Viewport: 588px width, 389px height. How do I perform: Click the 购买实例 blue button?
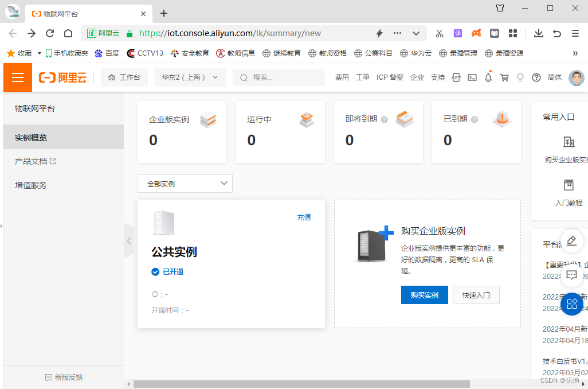(x=424, y=295)
